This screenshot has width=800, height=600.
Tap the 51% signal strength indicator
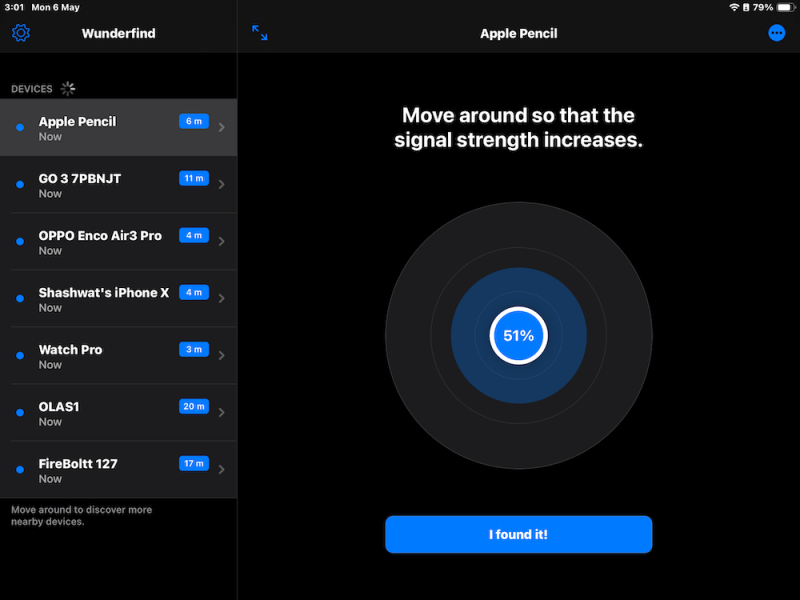point(518,336)
